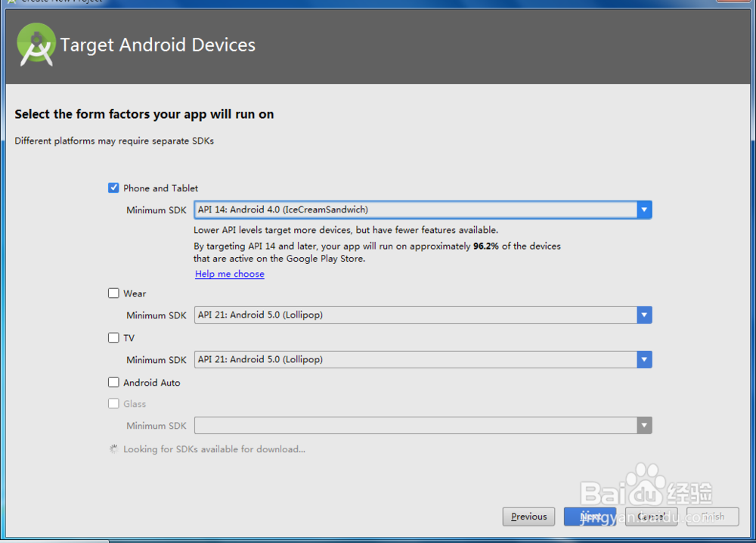
Task: Click the loading spinner next to SDK download text
Action: [x=113, y=448]
